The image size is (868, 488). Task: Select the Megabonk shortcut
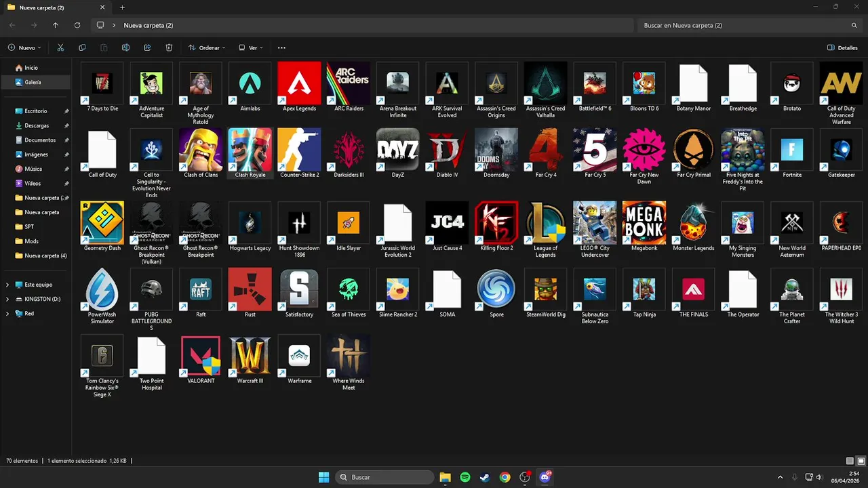(644, 227)
